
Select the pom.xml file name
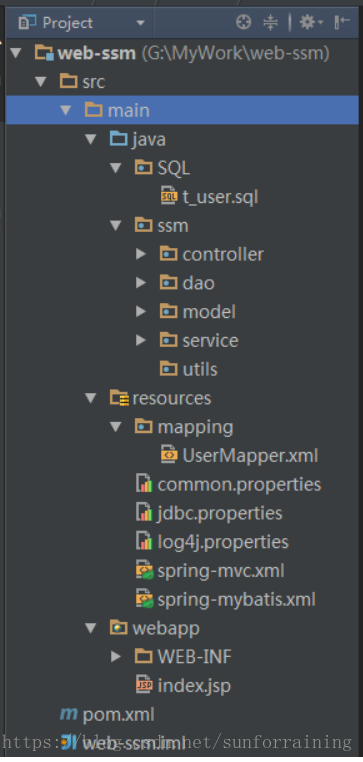(119, 714)
